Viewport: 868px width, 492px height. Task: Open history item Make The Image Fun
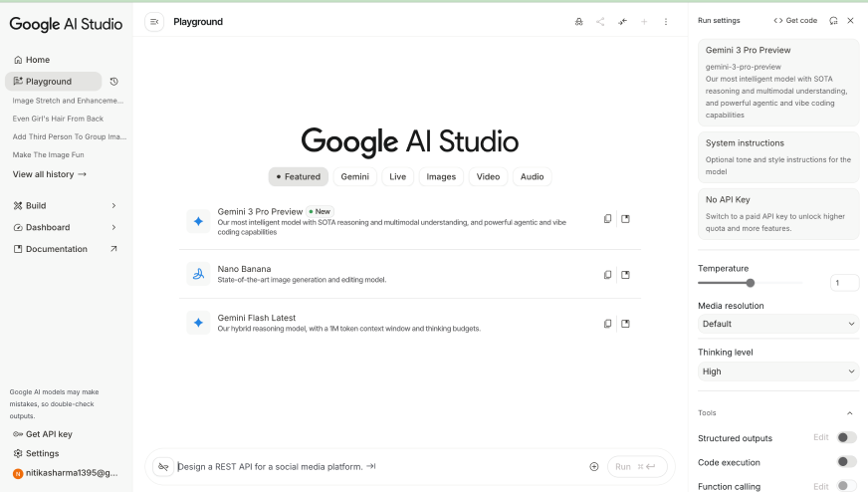tap(48, 155)
